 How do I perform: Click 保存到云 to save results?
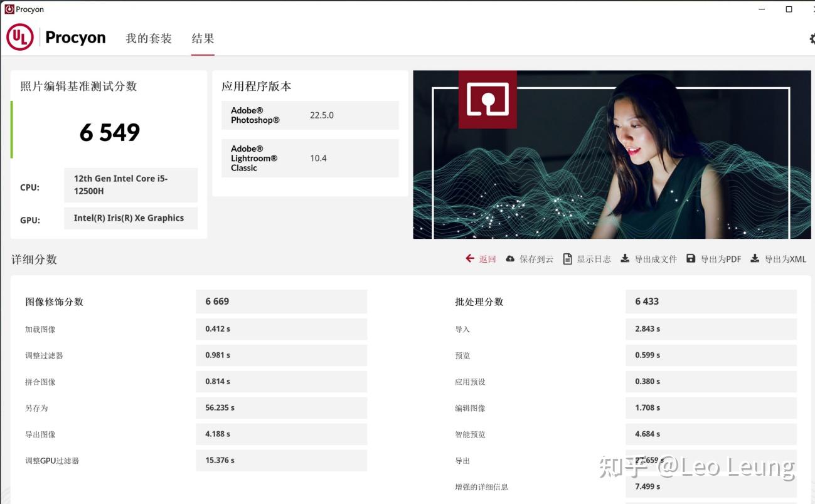point(535,258)
